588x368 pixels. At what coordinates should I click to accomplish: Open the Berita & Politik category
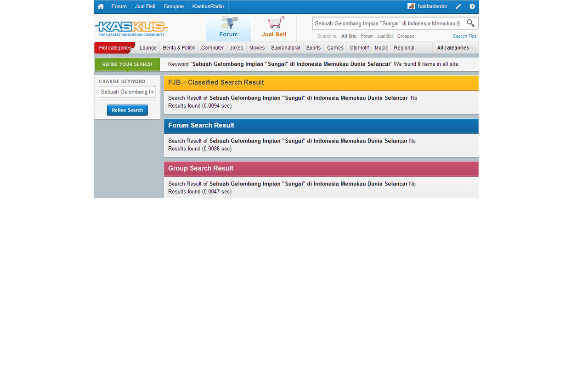click(x=179, y=48)
